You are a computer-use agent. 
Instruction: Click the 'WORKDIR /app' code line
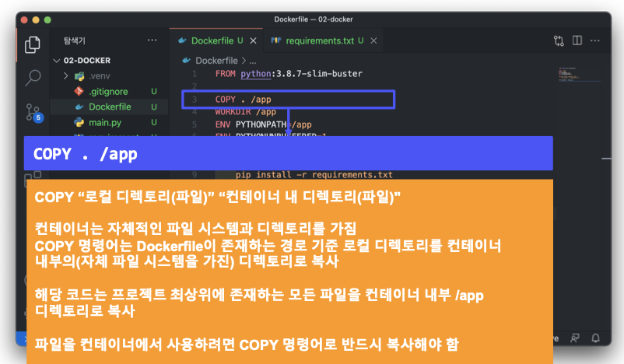tap(246, 112)
